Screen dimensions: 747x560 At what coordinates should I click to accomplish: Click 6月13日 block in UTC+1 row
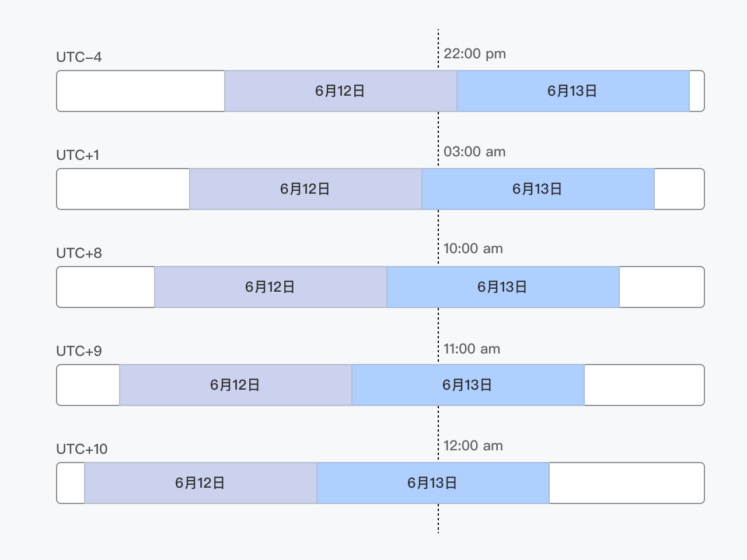(x=538, y=189)
